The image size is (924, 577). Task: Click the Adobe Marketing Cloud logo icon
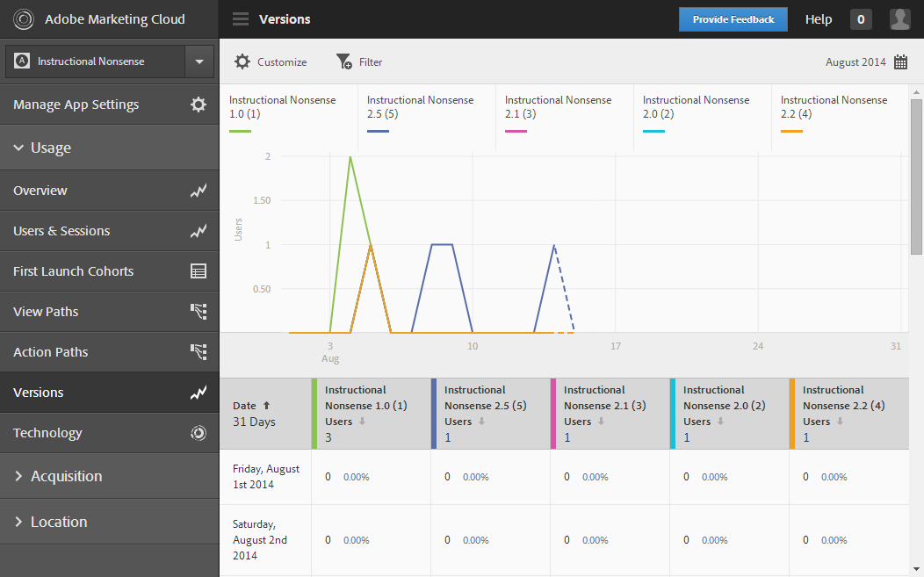coord(23,19)
